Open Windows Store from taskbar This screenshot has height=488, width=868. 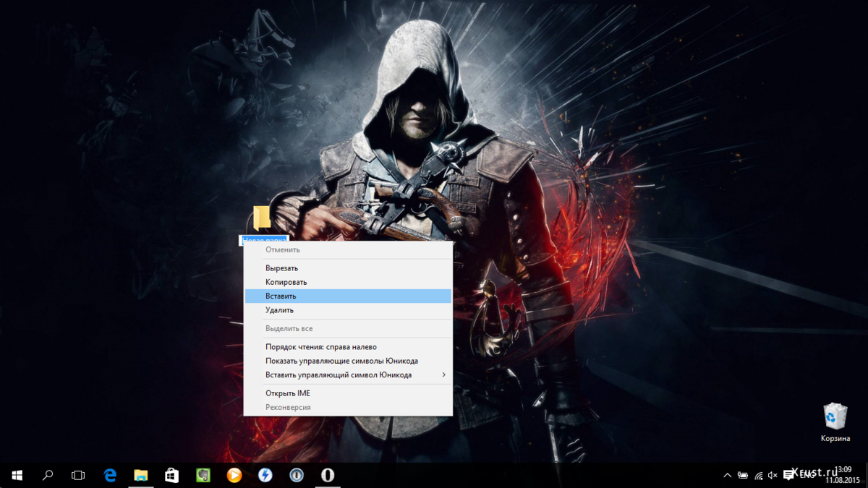pyautogui.click(x=172, y=475)
